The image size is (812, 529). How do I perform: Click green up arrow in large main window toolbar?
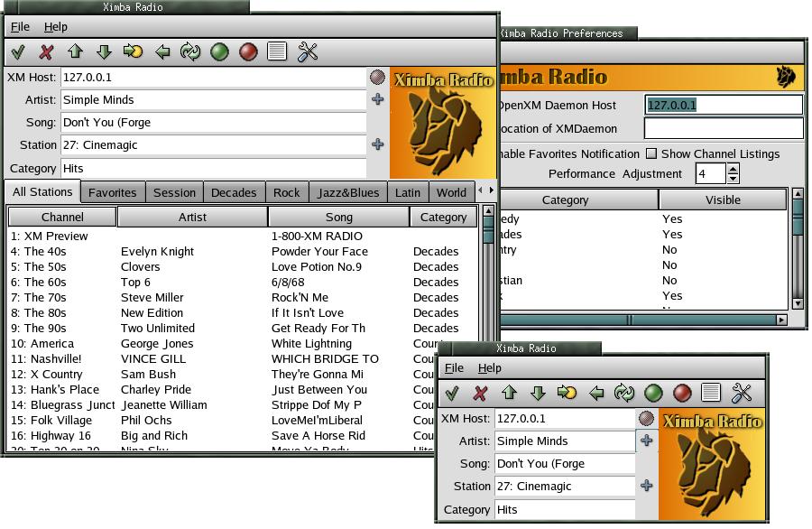pyautogui.click(x=76, y=51)
